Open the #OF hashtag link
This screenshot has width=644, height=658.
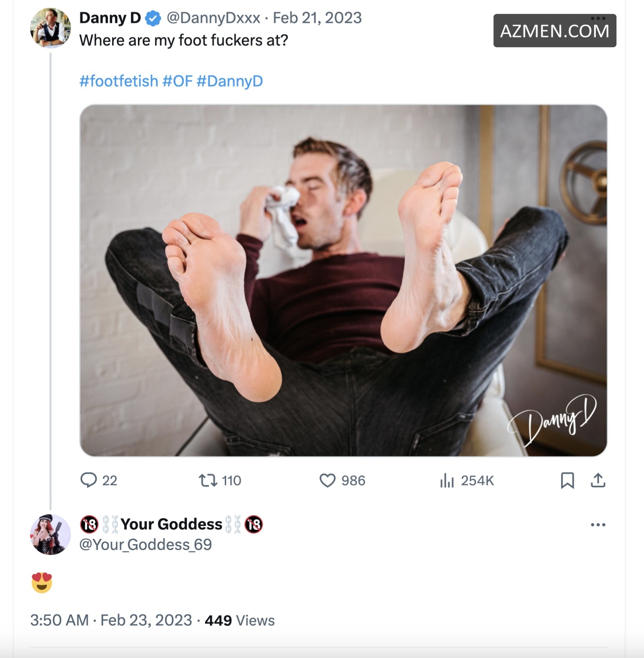click(177, 81)
